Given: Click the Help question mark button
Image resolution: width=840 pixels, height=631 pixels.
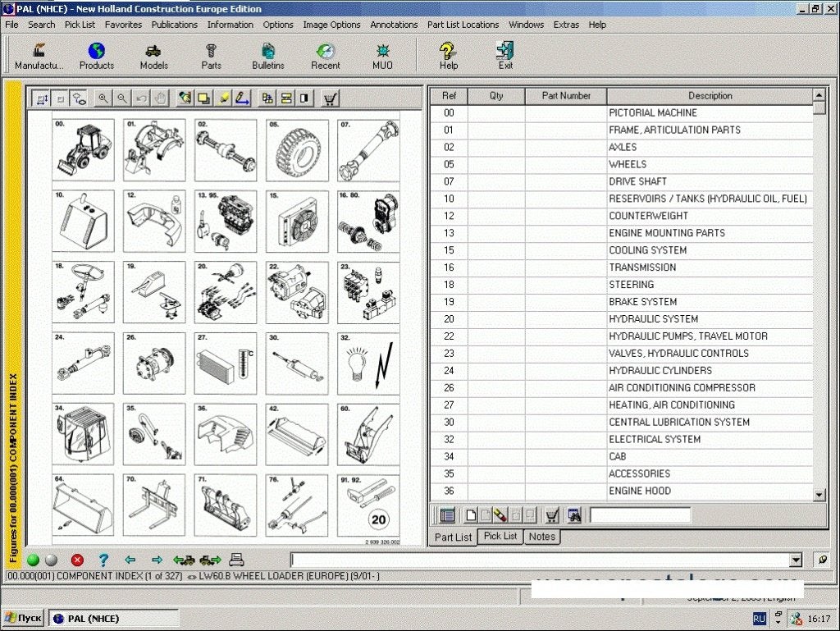Looking at the screenshot, I should coord(449,57).
